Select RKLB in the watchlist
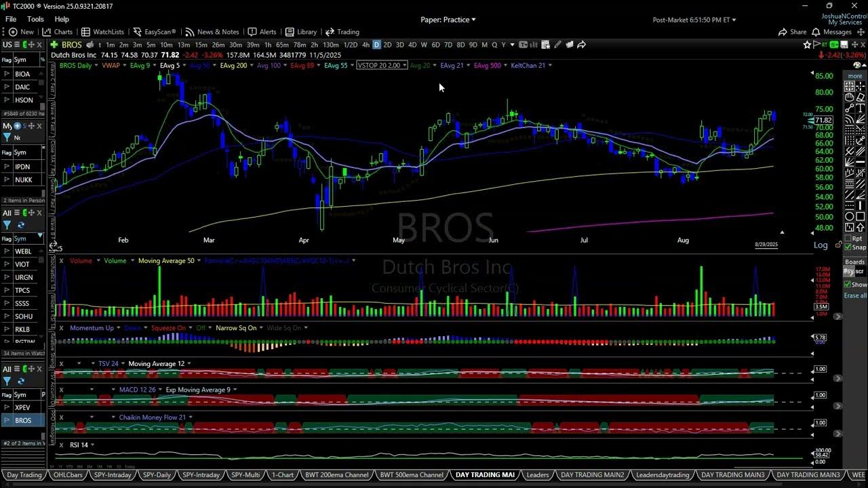 [x=22, y=329]
